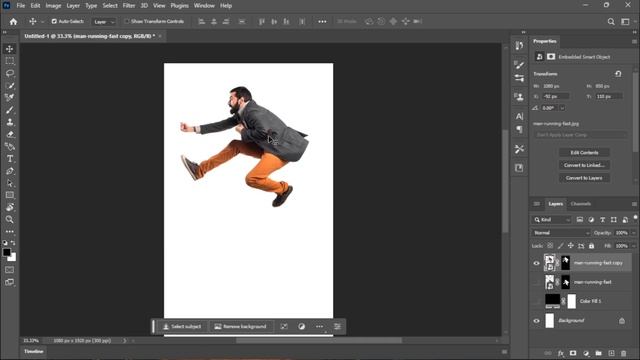Select the Eraser tool

tap(9, 134)
